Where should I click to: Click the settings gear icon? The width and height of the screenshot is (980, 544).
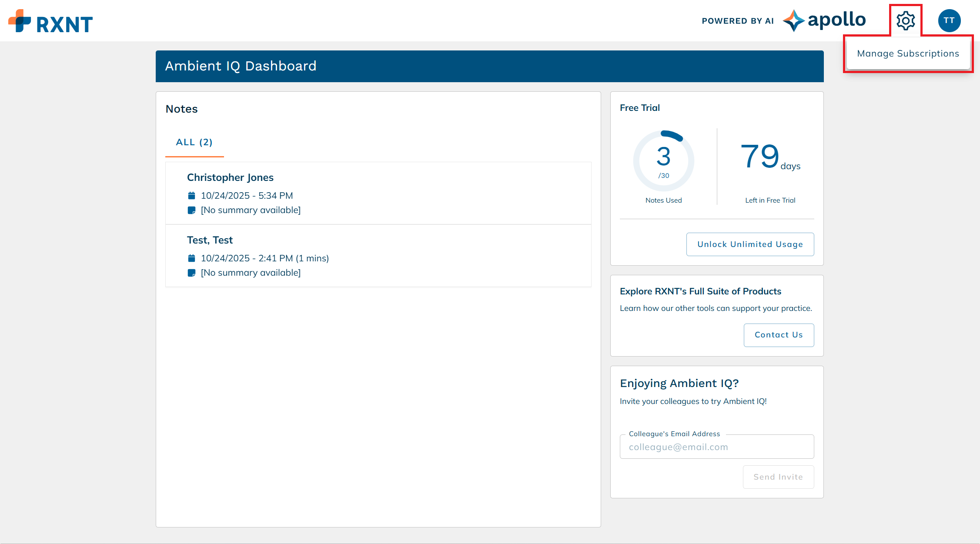point(906,20)
